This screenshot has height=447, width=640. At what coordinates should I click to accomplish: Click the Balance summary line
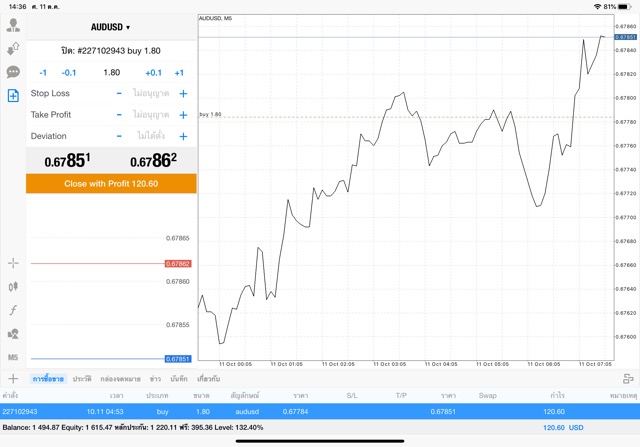coord(133,427)
